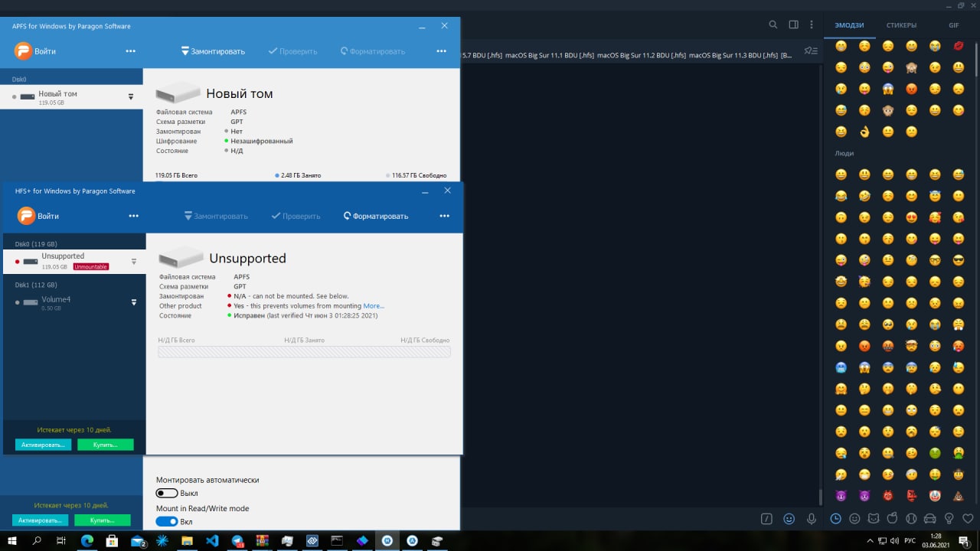Pick the lips kiss mark emoji
980x551 pixels.
pos(959,46)
